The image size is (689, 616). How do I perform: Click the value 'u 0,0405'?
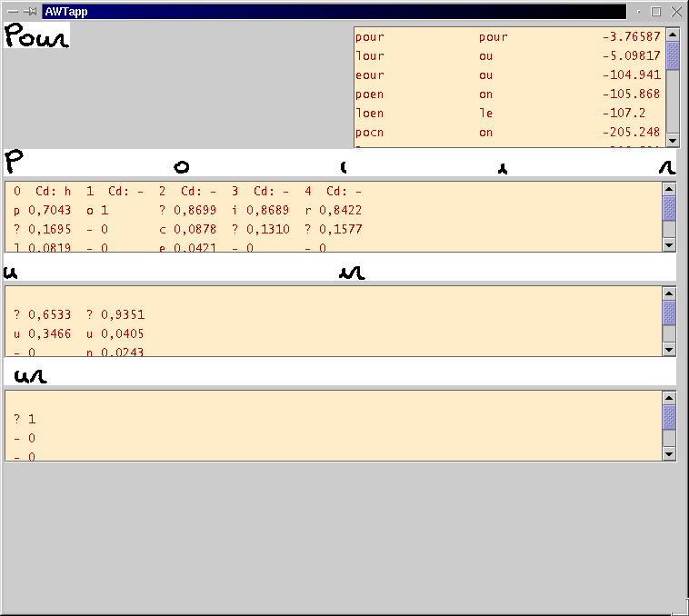pyautogui.click(x=115, y=333)
